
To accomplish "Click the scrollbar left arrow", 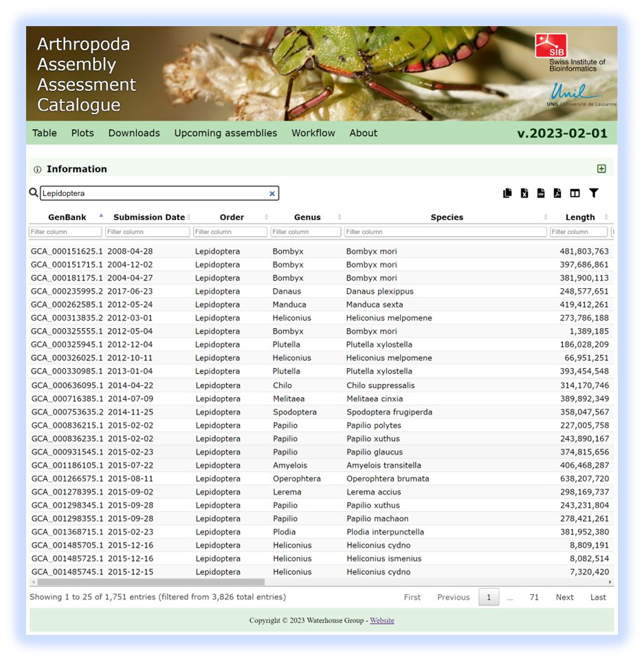I will pos(33,582).
